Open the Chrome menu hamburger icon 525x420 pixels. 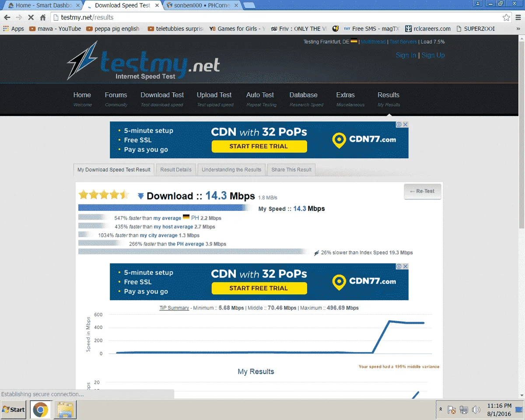pyautogui.click(x=518, y=17)
